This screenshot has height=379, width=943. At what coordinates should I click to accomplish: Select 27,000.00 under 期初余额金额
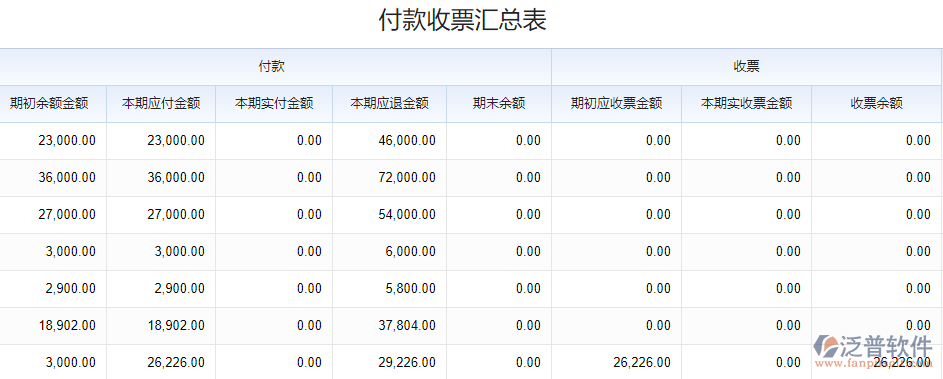[x=67, y=215]
